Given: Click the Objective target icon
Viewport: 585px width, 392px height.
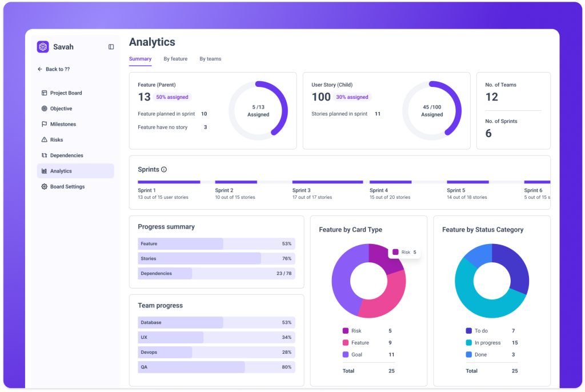Looking at the screenshot, I should click(x=44, y=109).
